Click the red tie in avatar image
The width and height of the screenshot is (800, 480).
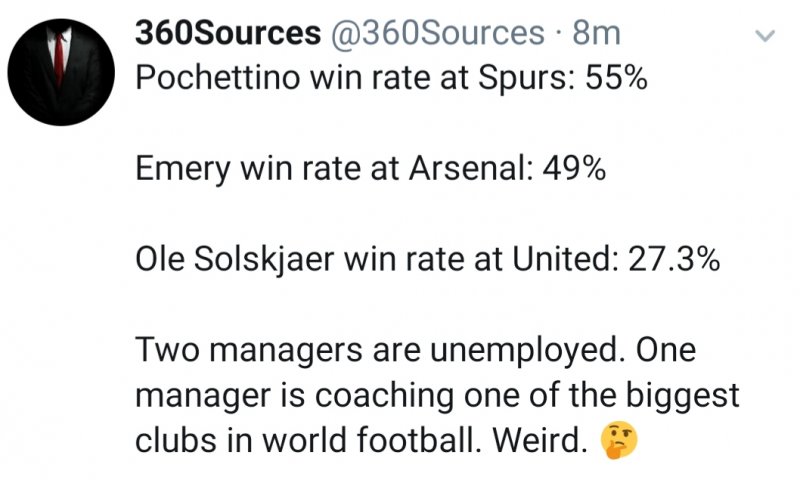60,59
